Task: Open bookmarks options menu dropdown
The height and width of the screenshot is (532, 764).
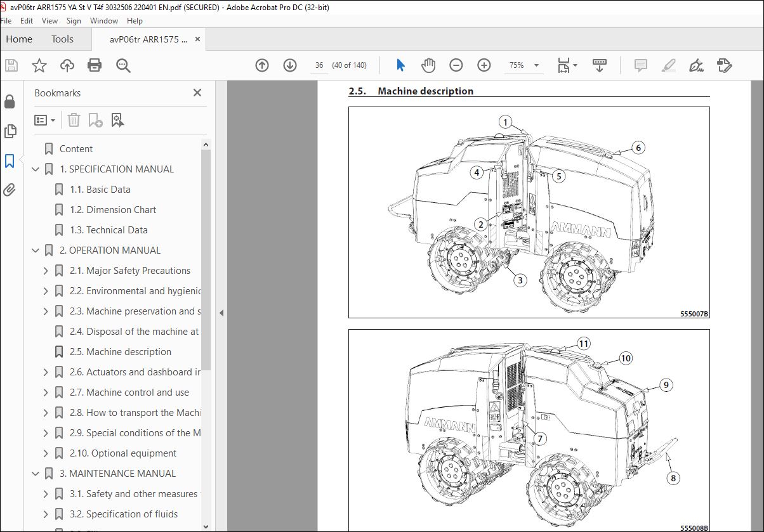Action: pos(44,120)
